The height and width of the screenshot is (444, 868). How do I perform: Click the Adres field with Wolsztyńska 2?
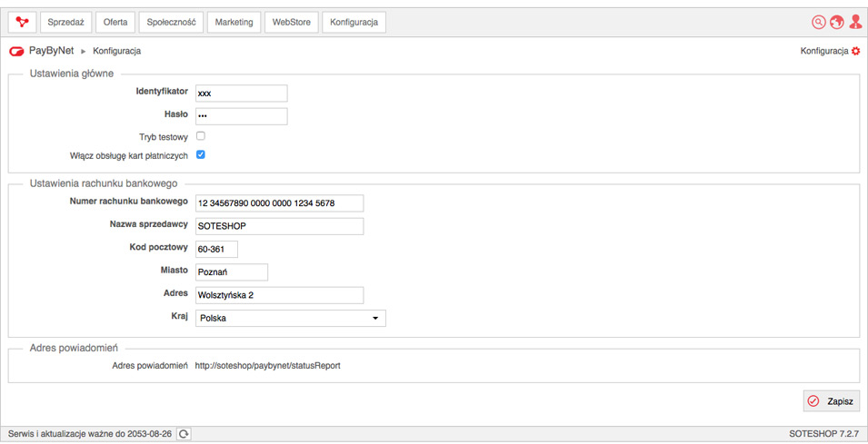(x=280, y=295)
